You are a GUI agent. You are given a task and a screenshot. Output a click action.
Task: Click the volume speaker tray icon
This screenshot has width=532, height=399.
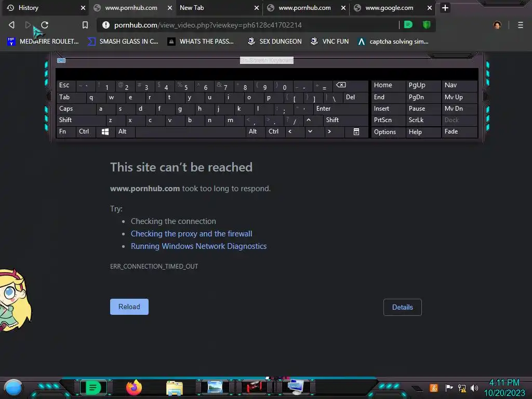474,388
